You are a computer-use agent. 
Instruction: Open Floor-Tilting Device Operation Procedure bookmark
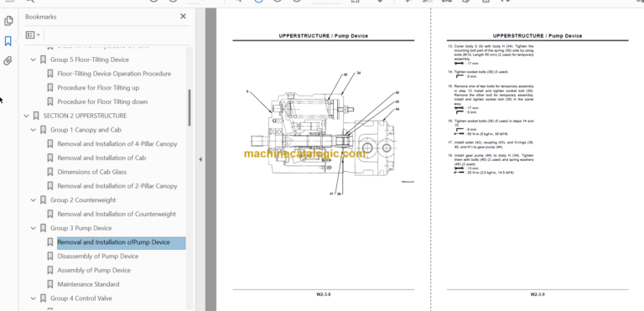[x=114, y=74]
